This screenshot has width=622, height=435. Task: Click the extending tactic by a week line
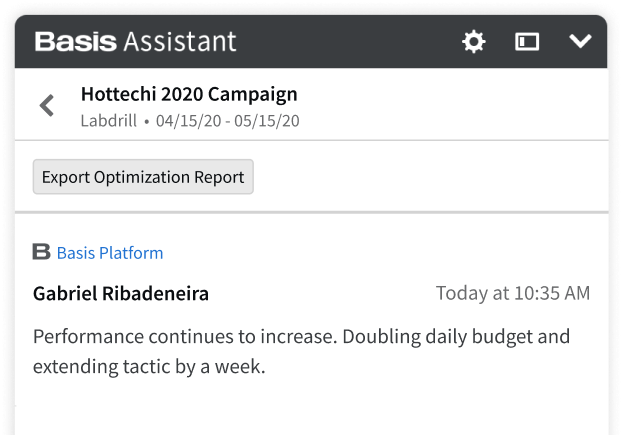tap(149, 366)
